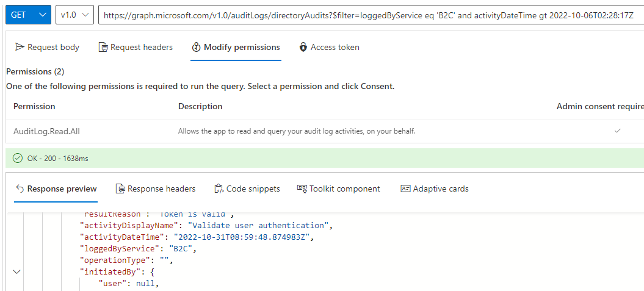This screenshot has height=291, width=644.
Task: Select the Response preview tab
Action: tap(56, 189)
